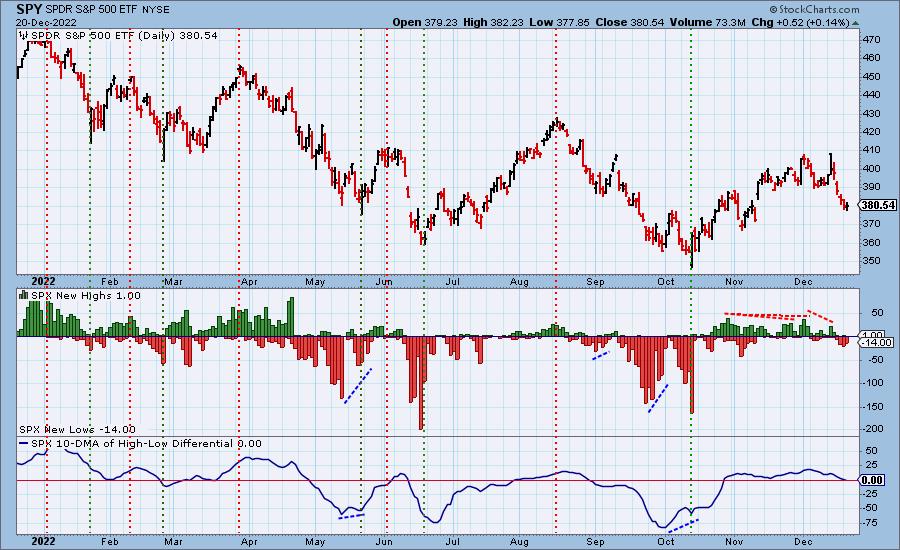Click the SPX New Highs 1.00 legend
Image resolution: width=900 pixels, height=550 pixels.
point(86,295)
